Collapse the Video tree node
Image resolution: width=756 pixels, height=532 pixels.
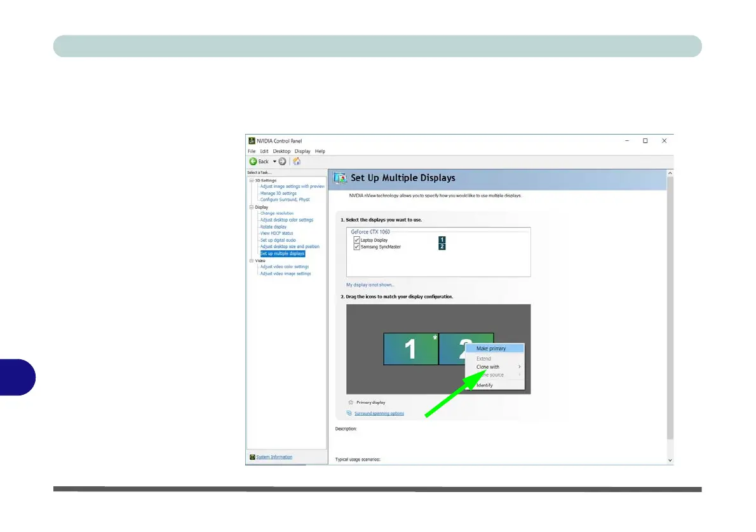[x=251, y=261]
